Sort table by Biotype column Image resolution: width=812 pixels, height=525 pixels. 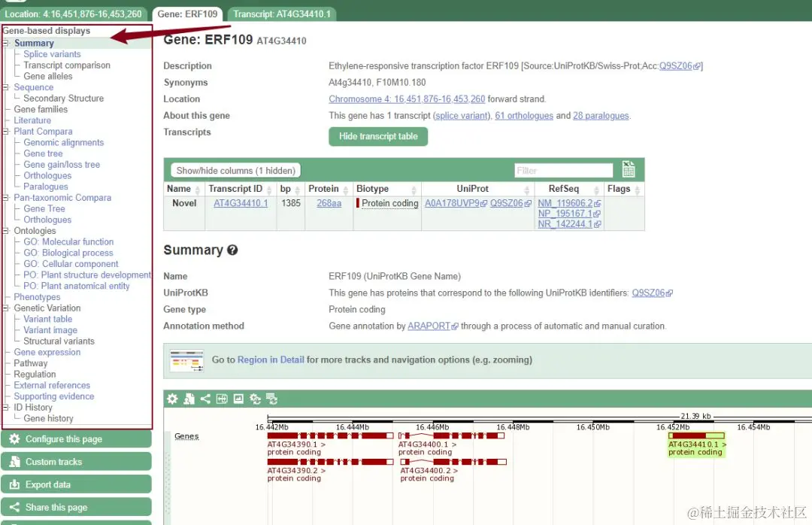tap(414, 190)
